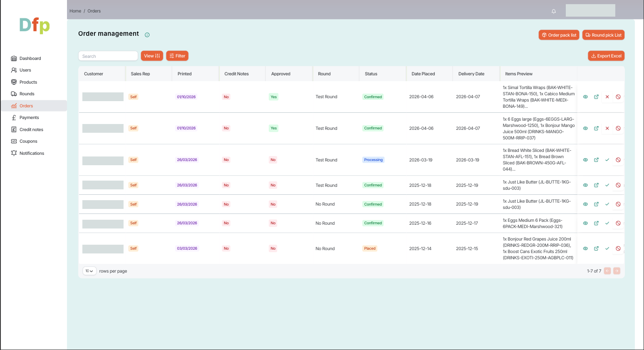
Task: View the Bonjour Red Grapes Juice order
Action: coord(585,248)
